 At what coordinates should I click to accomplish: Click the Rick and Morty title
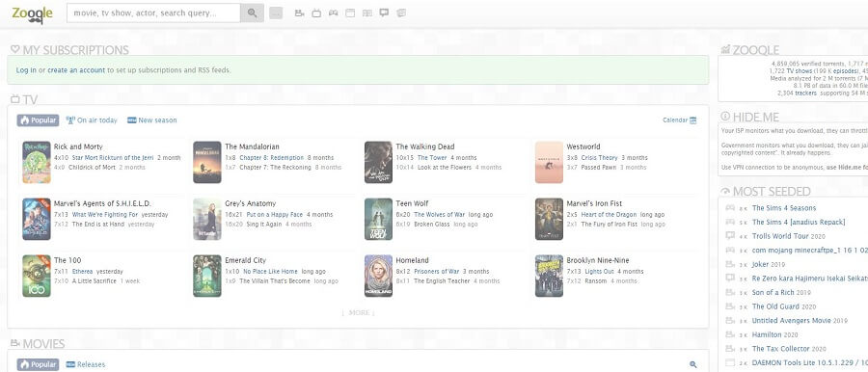pos(78,146)
